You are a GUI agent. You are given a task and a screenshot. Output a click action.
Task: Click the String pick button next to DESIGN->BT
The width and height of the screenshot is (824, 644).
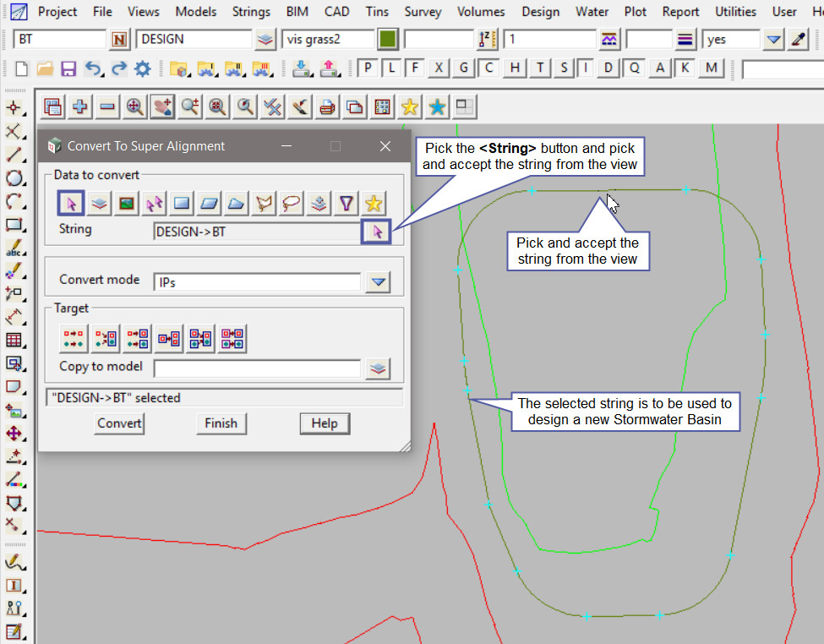tap(377, 231)
